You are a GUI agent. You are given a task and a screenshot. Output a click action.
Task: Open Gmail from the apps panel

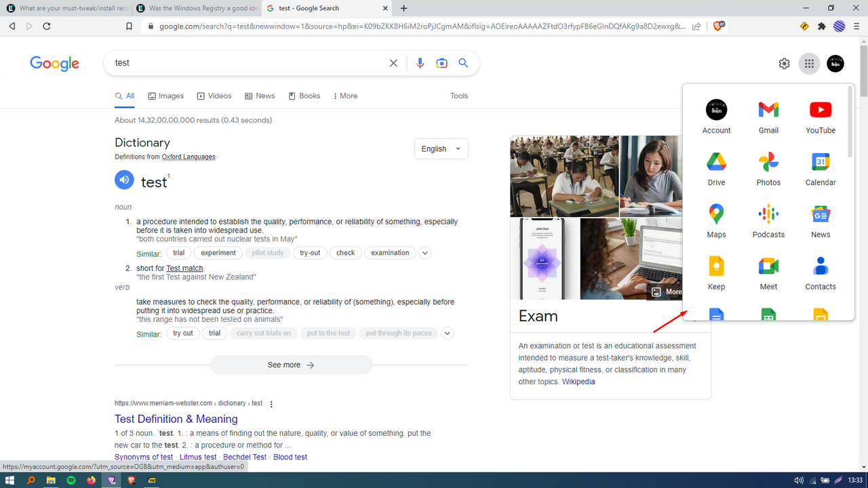click(x=768, y=117)
